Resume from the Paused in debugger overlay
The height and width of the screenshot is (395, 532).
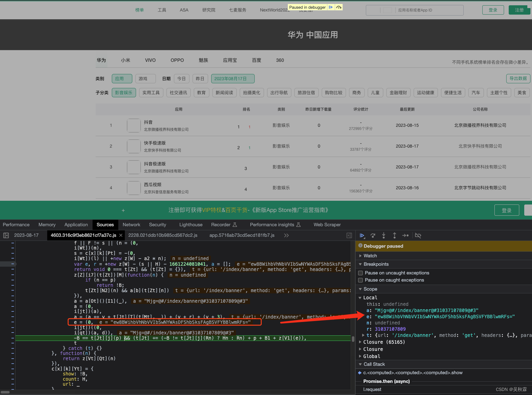(x=331, y=7)
